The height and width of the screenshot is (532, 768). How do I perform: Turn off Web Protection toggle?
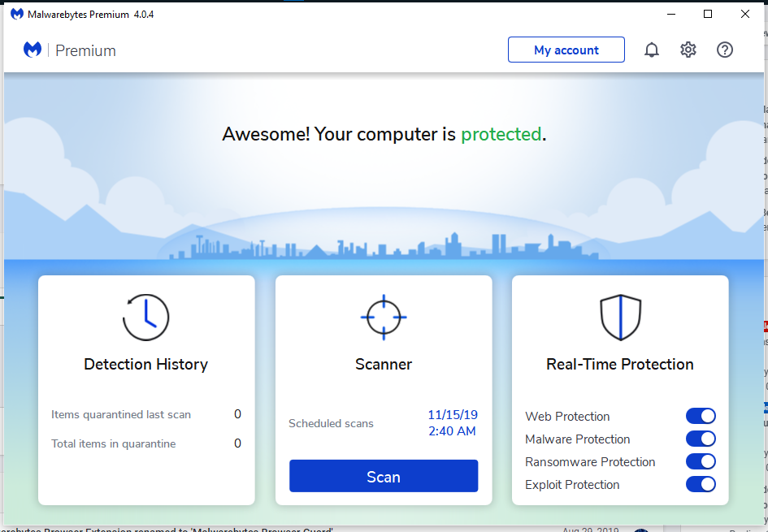click(x=701, y=416)
